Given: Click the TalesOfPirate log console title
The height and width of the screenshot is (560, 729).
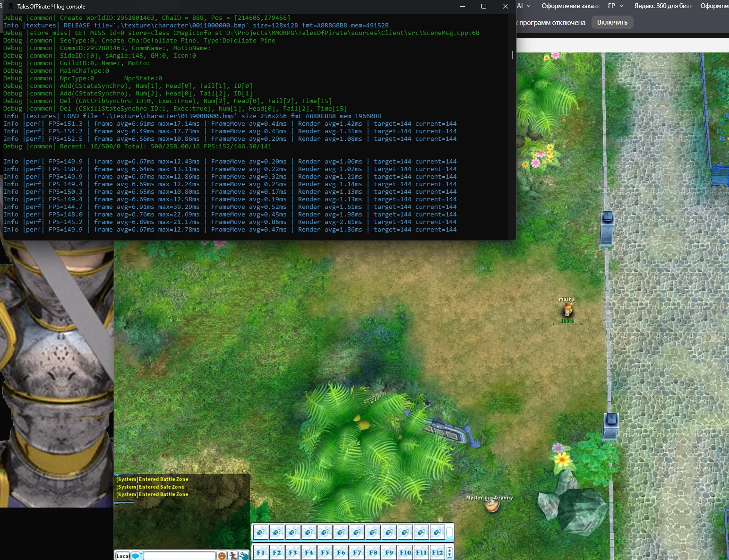Looking at the screenshot, I should 51,7.
